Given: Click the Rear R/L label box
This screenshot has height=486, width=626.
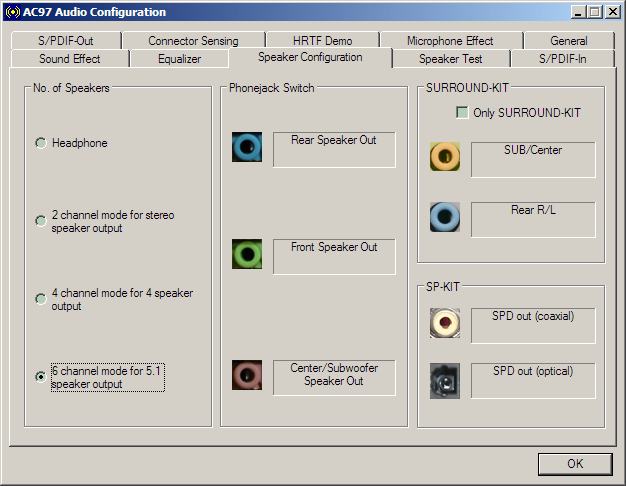Looking at the screenshot, I should click(533, 220).
